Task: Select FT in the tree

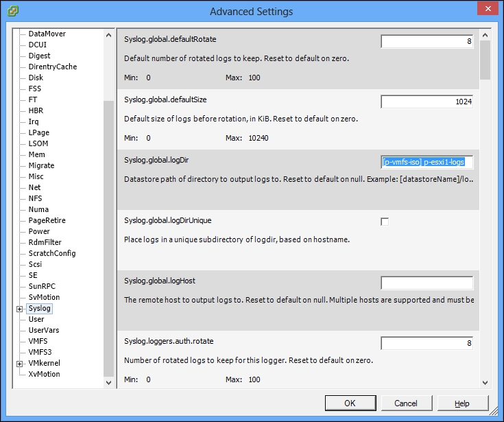Action: 33,99
